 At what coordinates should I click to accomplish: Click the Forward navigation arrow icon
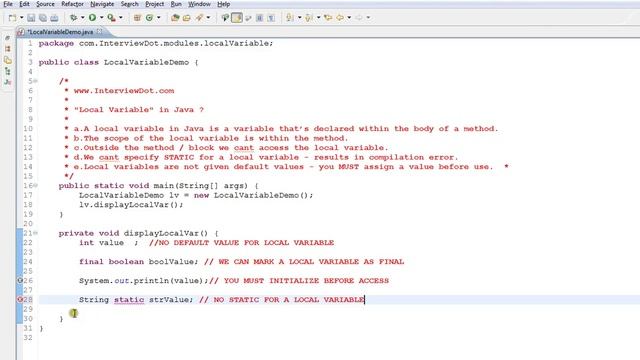359,18
